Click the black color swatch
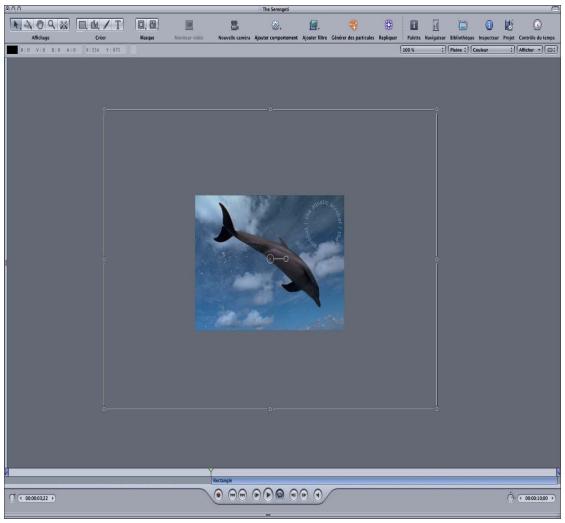Image resolution: width=565 pixels, height=523 pixels. (12, 50)
